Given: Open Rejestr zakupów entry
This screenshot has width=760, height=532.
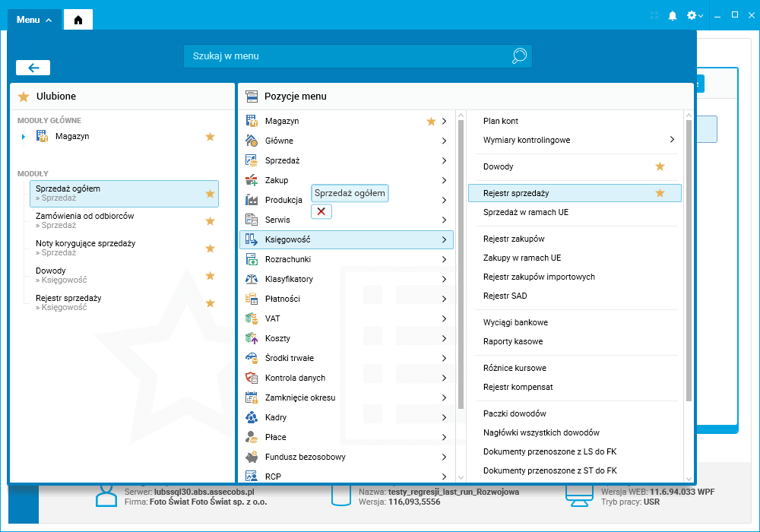Looking at the screenshot, I should (514, 239).
